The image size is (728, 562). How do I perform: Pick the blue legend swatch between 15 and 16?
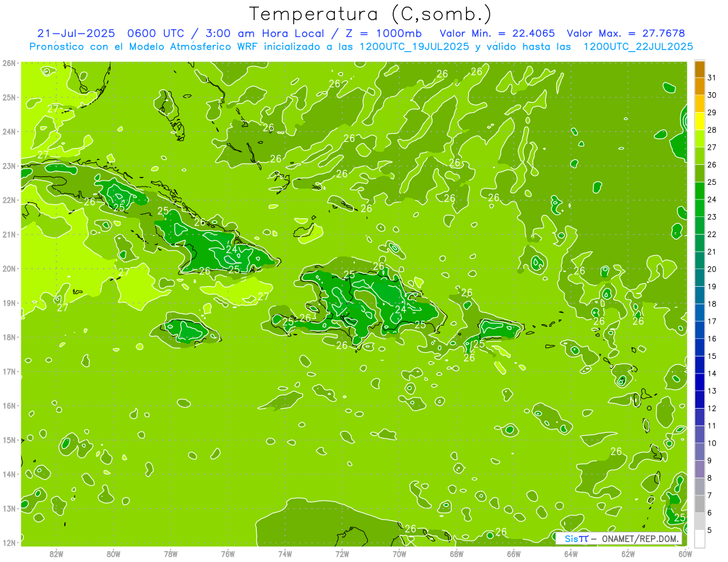[699, 347]
